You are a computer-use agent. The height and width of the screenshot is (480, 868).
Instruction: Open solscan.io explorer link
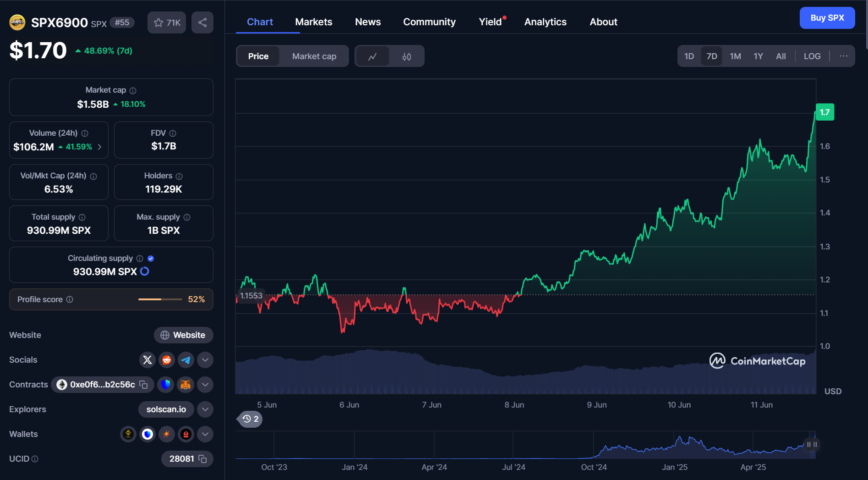pos(166,409)
